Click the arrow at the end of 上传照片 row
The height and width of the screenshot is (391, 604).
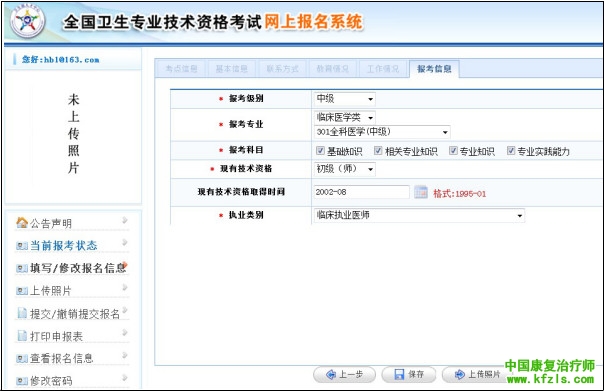pyautogui.click(x=125, y=287)
